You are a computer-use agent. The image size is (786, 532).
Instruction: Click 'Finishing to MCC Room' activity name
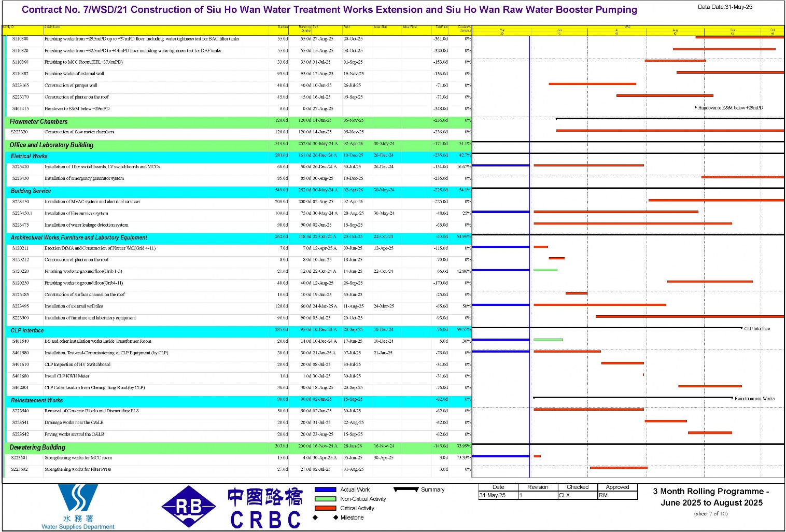coord(83,62)
